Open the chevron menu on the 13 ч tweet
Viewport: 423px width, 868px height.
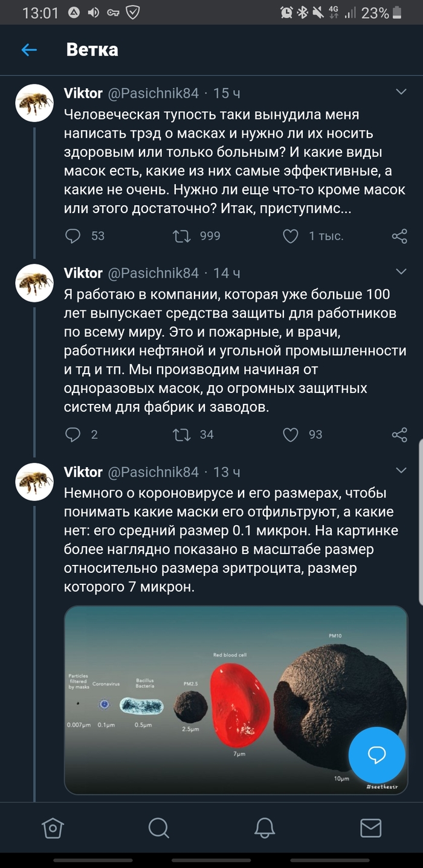coord(401,470)
